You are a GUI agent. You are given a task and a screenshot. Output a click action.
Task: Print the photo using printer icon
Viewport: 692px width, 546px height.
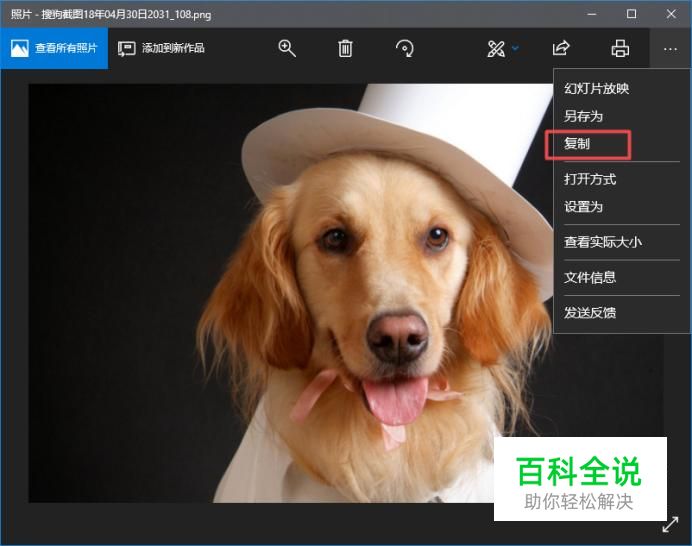pyautogui.click(x=620, y=48)
